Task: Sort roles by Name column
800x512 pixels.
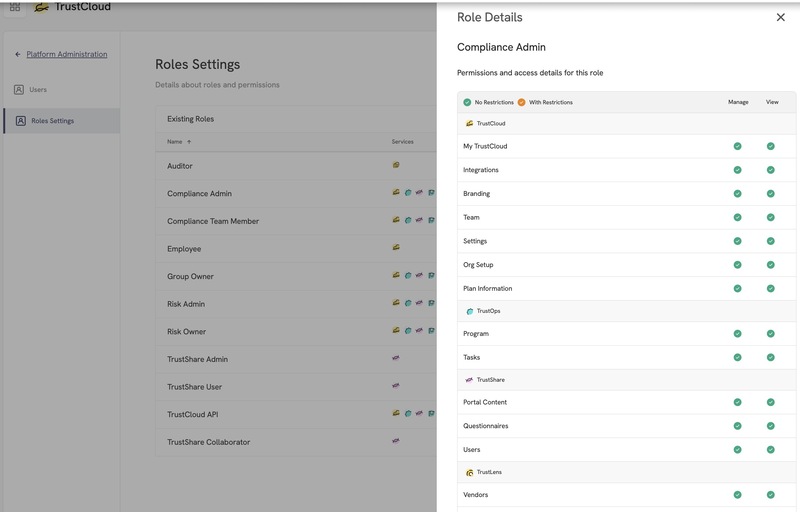Action: click(179, 142)
